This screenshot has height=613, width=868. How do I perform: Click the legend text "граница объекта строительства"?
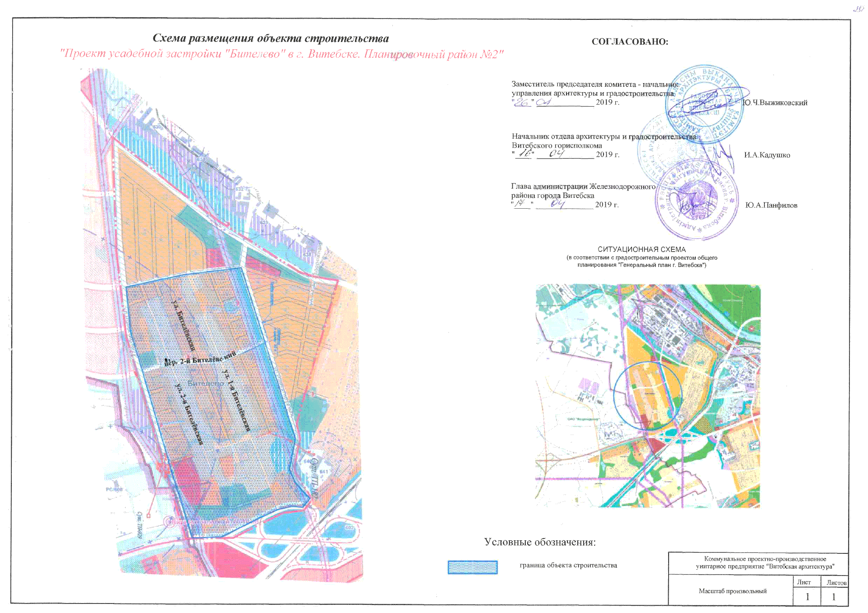pos(568,565)
